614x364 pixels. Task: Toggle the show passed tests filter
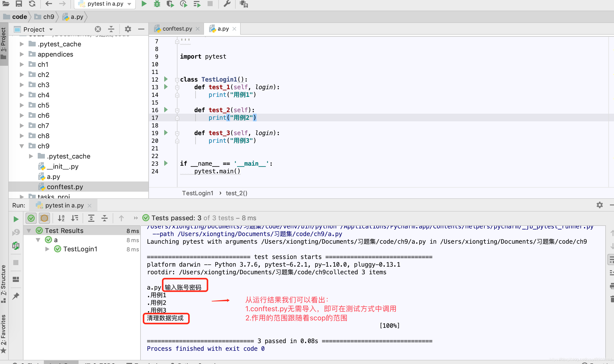31,218
